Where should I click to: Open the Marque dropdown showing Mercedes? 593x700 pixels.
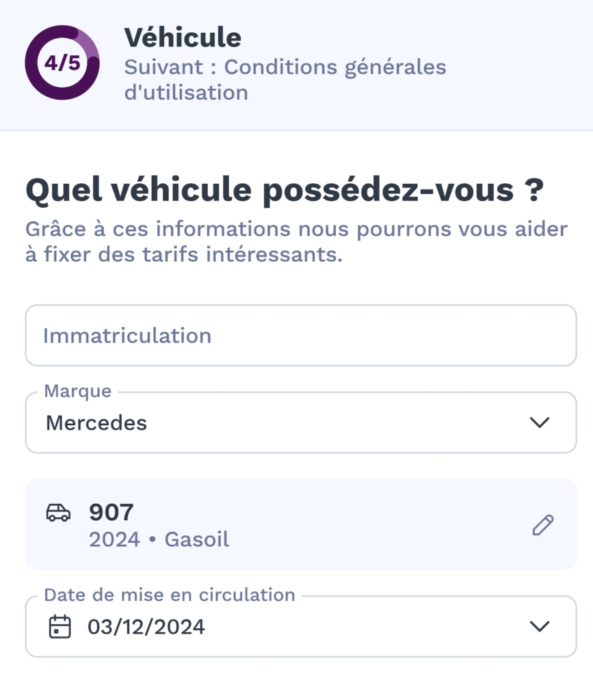(301, 422)
